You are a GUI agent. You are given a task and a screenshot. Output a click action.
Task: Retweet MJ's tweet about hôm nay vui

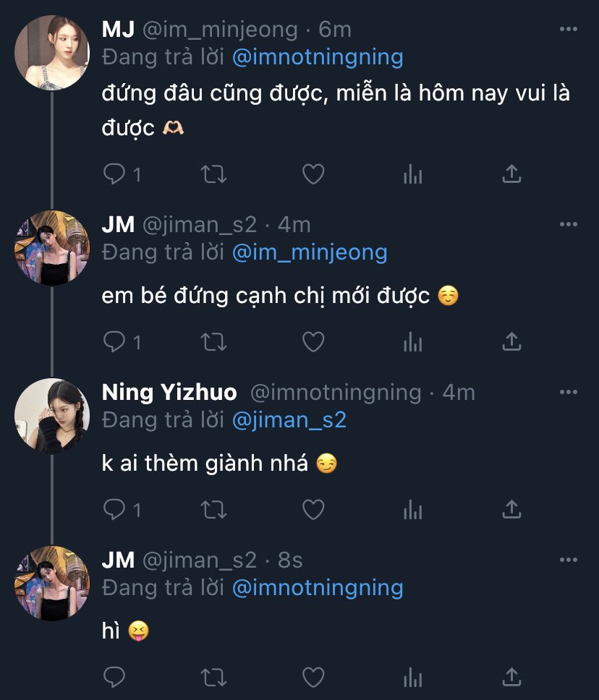point(213,174)
